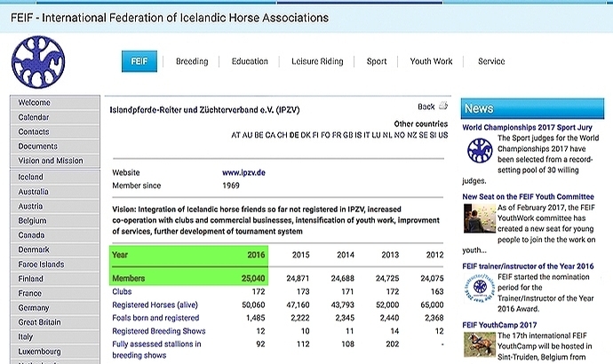Open the World Championships 2017 news thumbnail logo
The height and width of the screenshot is (364, 613).
[480, 150]
